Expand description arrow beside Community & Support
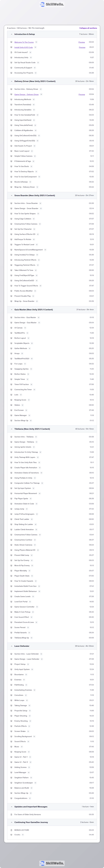Image resolution: width=104 pixels, height=868 pixels. click(x=35, y=68)
